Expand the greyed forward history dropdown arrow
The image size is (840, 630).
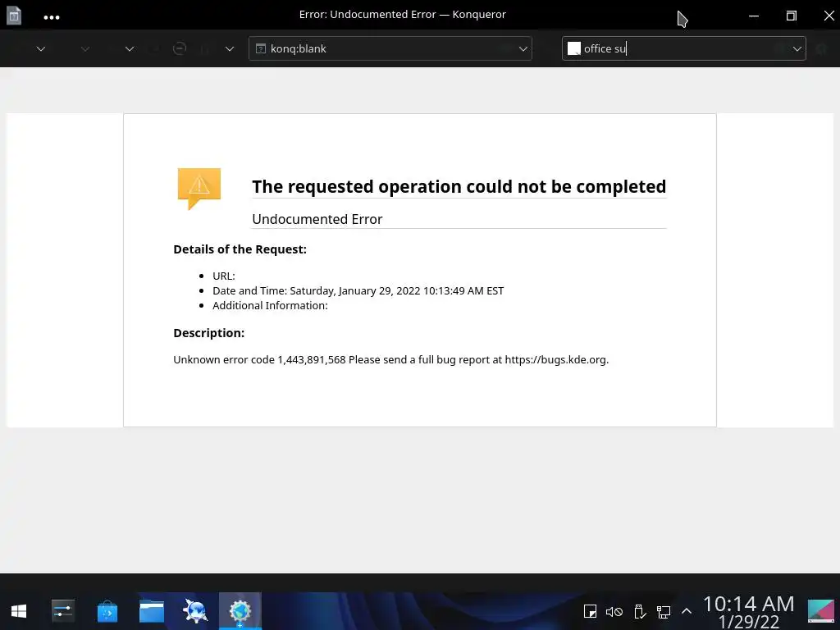click(x=85, y=48)
